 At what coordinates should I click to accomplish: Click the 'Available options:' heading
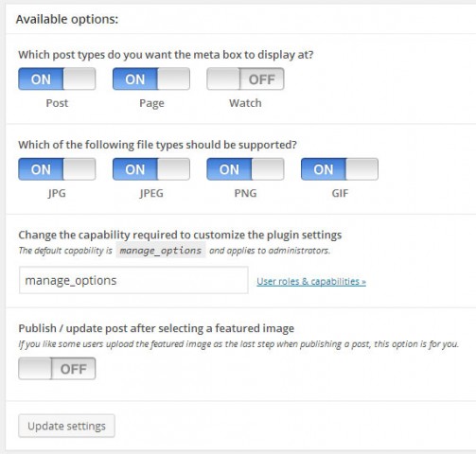pos(67,19)
